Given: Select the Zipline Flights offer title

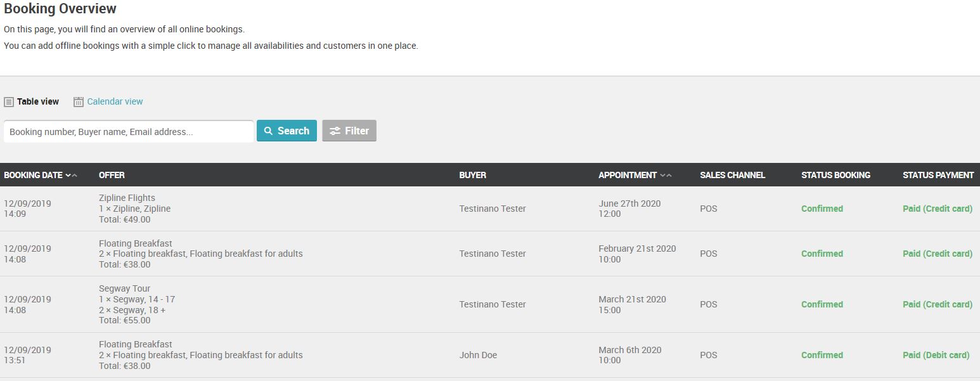Looking at the screenshot, I should (x=127, y=198).
